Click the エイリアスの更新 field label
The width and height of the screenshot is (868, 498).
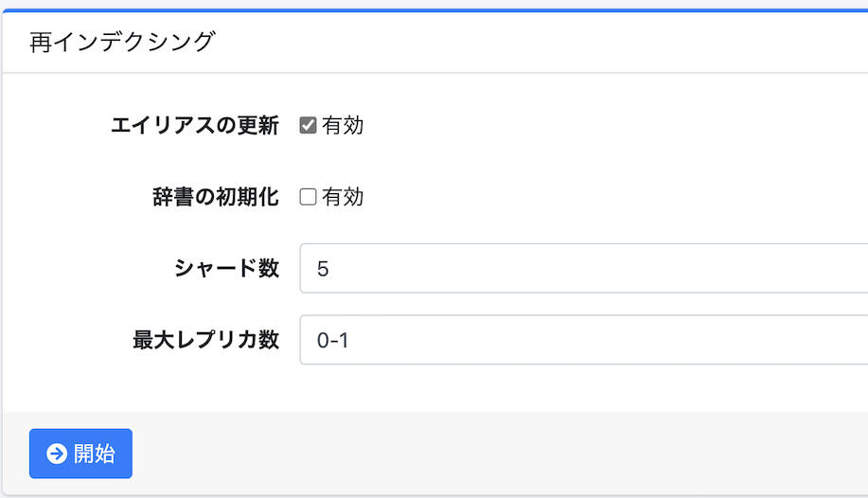click(x=195, y=126)
